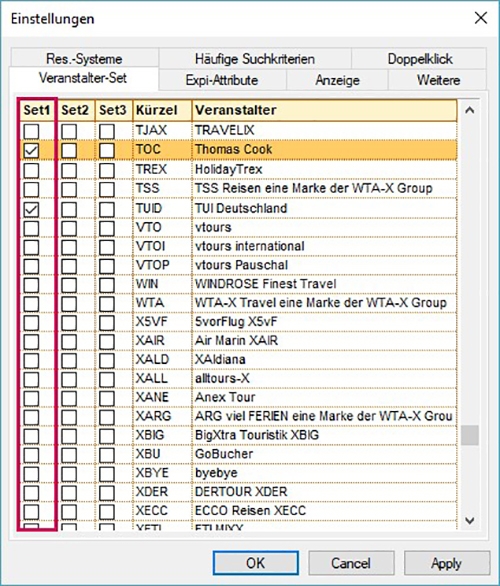Viewport: 500px width, 586px height.
Task: Select TSS Reisen eine Marke entry
Action: pos(314,188)
